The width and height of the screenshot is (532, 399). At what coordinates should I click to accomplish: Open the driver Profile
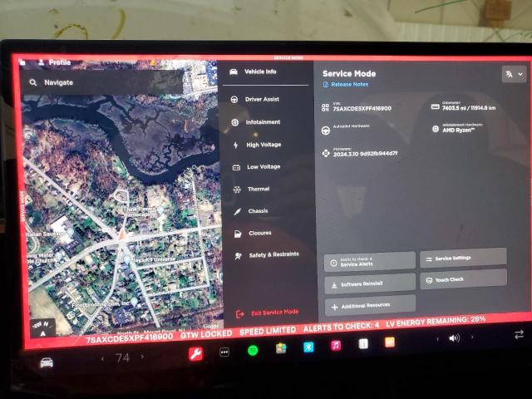tap(54, 62)
